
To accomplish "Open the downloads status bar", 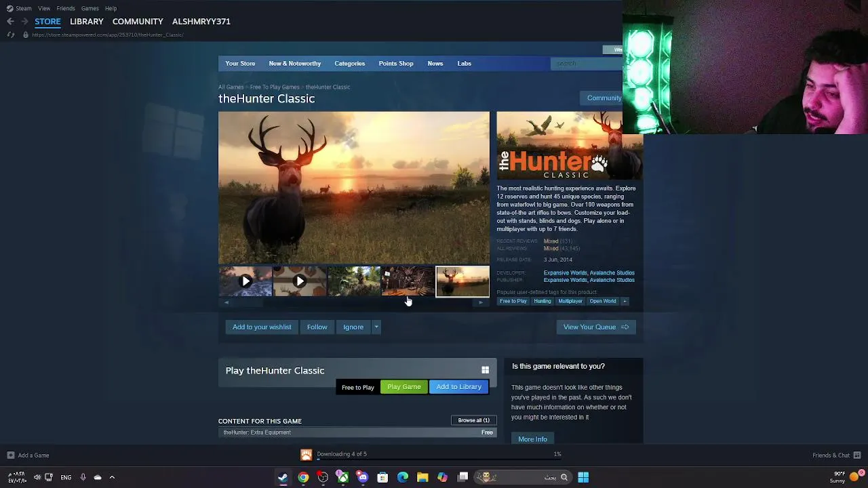I will tap(434, 455).
